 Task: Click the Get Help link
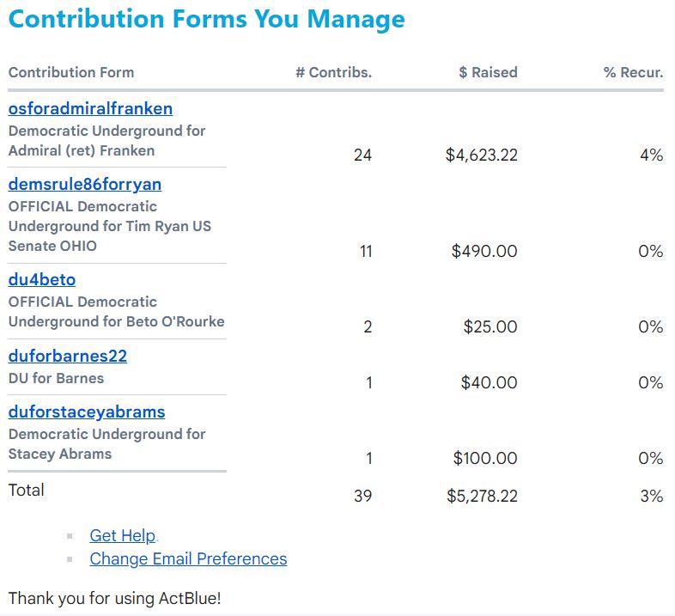(x=122, y=535)
